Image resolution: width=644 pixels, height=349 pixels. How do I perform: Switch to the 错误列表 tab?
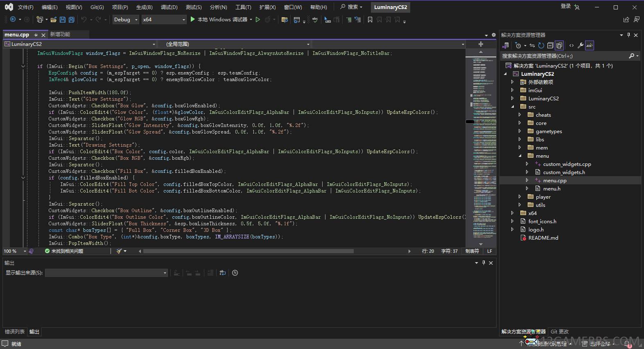[14, 332]
